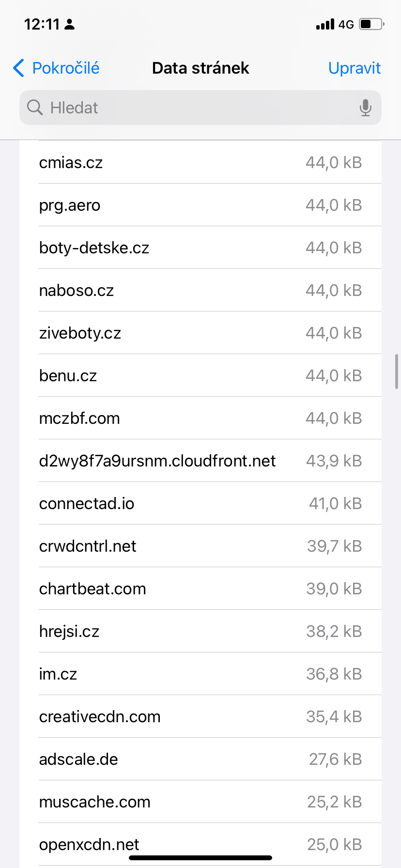The image size is (401, 868).
Task: Focus the Hledat search field
Action: (194, 108)
